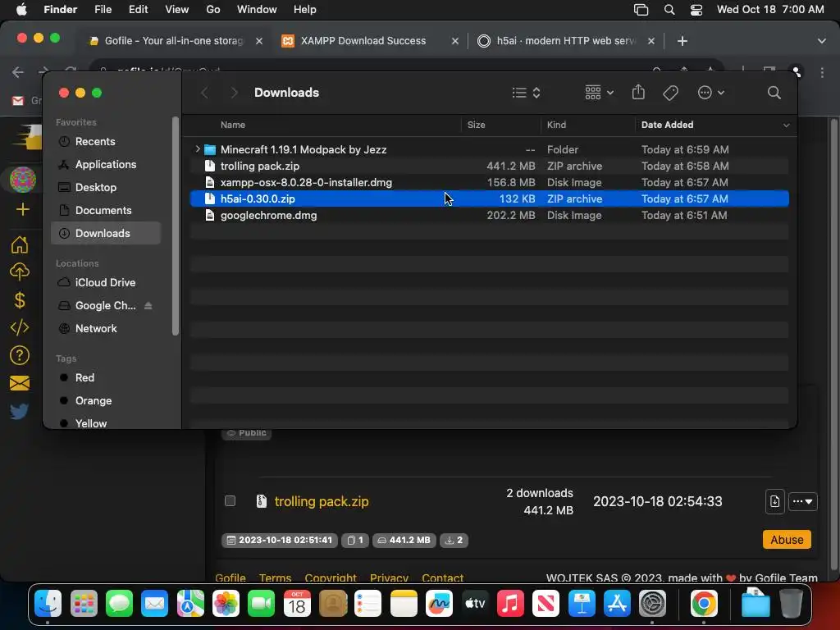Open Gofile upload cloud icon
Image resolution: width=840 pixels, height=630 pixels.
(x=20, y=272)
